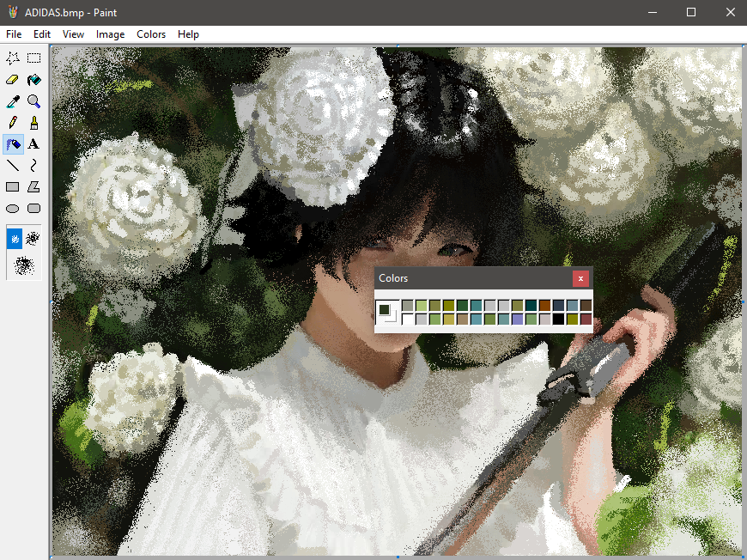Open the File menu
747x560 pixels.
pyautogui.click(x=14, y=34)
